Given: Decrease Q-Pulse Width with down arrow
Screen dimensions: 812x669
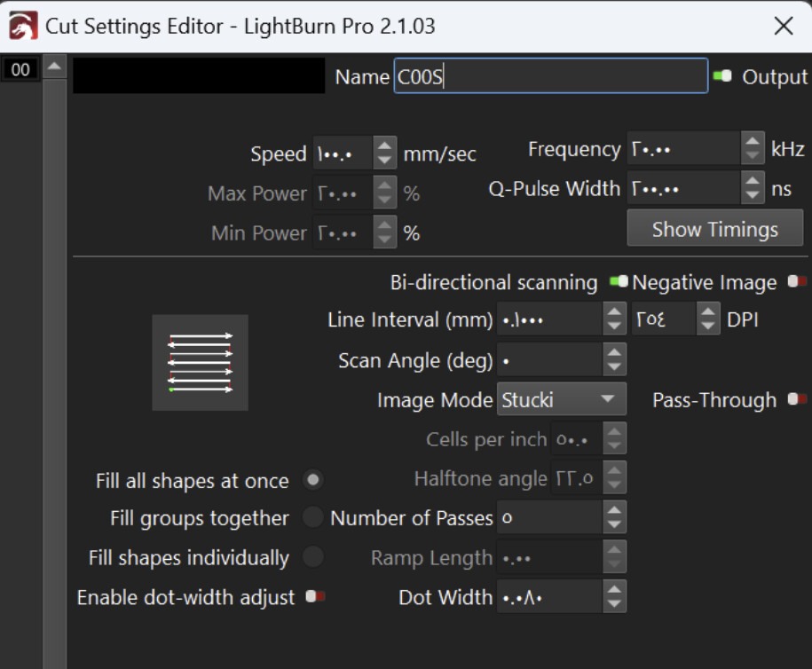Looking at the screenshot, I should point(753,196).
